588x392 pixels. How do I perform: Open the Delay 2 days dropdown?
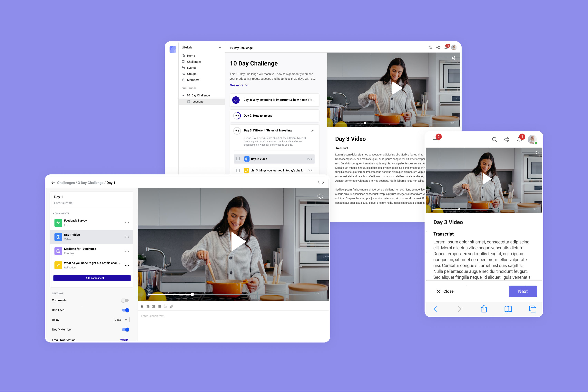click(x=121, y=320)
